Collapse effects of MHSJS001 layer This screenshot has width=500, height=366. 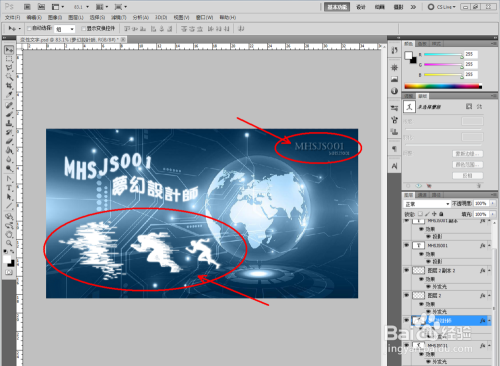point(489,245)
